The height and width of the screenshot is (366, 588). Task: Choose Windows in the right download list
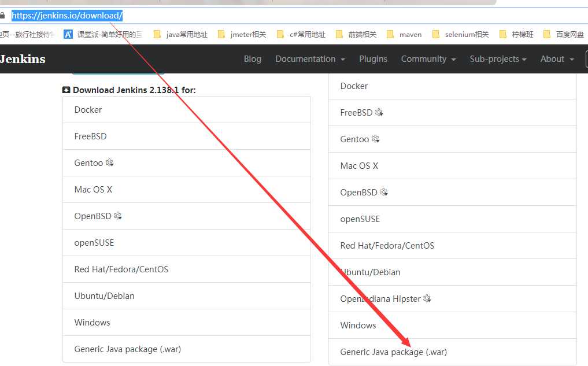(453, 326)
